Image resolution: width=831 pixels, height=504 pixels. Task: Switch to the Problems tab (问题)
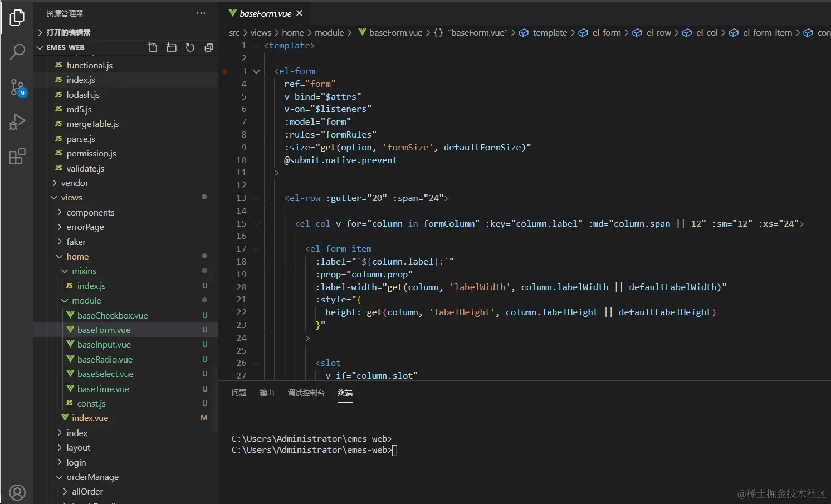coord(239,393)
